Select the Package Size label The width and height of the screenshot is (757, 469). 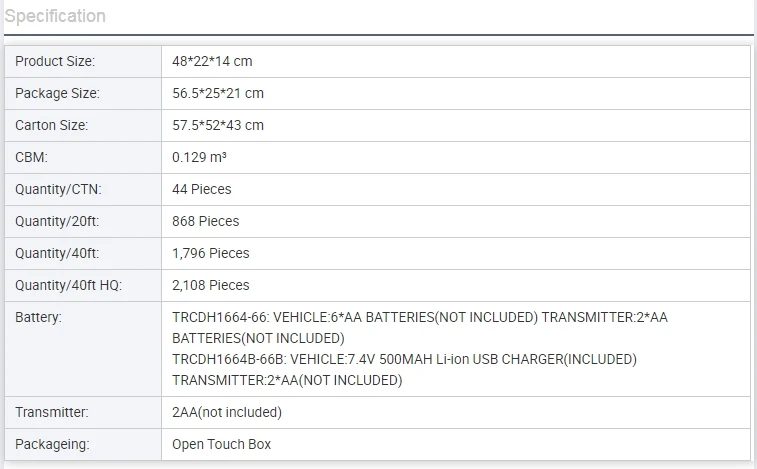pos(57,93)
